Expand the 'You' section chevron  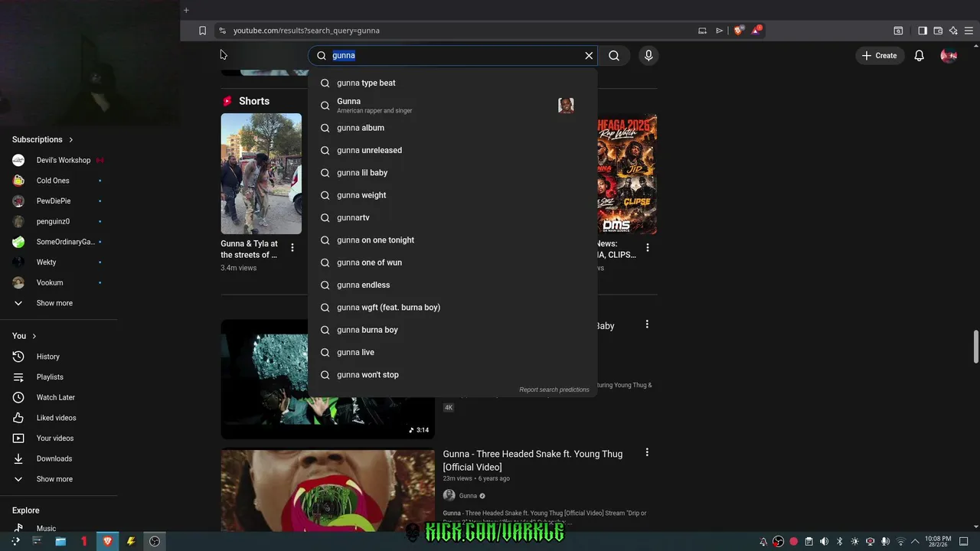point(34,336)
